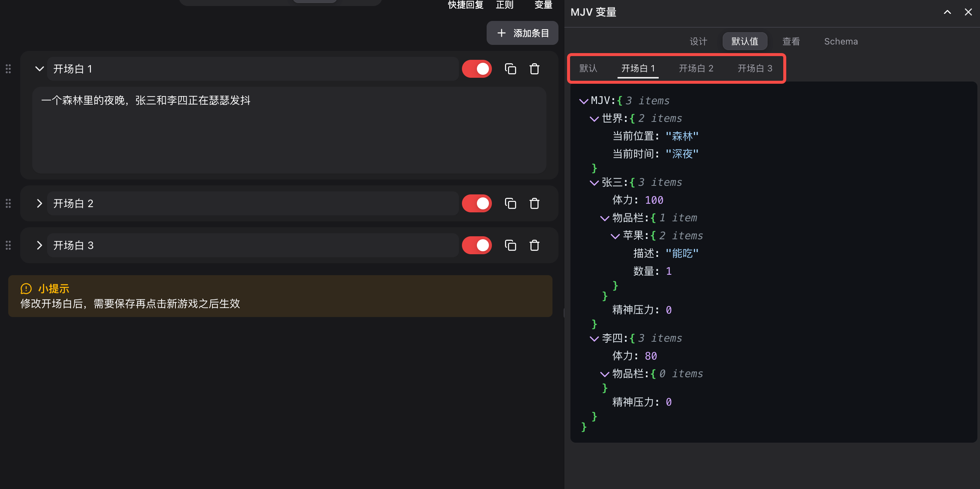Toggle the 开场白 3 switch
The width and height of the screenshot is (980, 489).
477,245
